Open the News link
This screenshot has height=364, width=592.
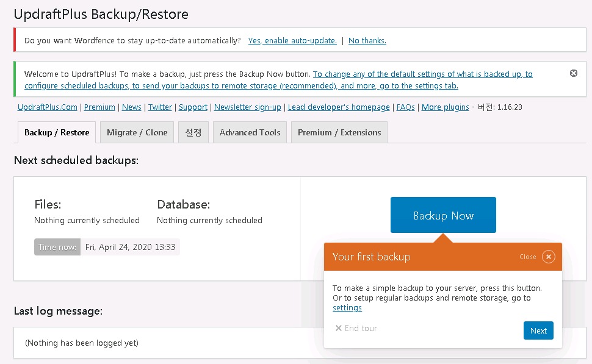[131, 107]
